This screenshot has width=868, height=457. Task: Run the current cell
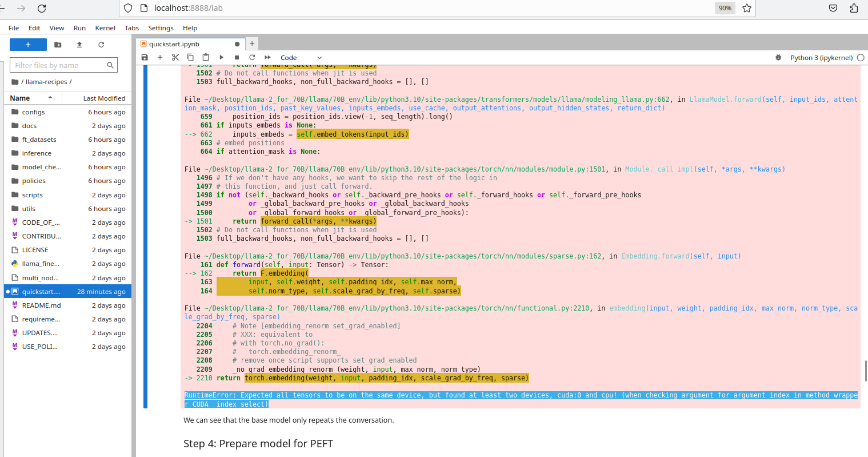[x=221, y=57]
